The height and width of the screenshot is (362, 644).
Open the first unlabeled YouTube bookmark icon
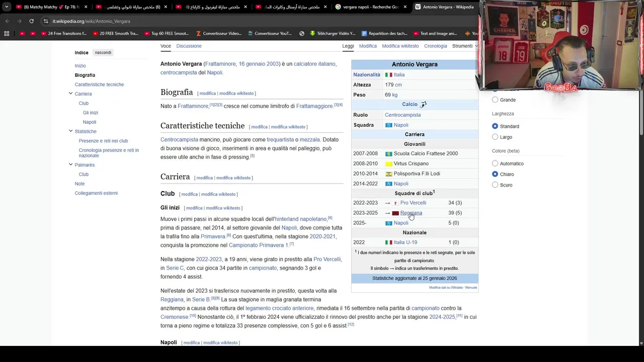pyautogui.click(x=22, y=34)
